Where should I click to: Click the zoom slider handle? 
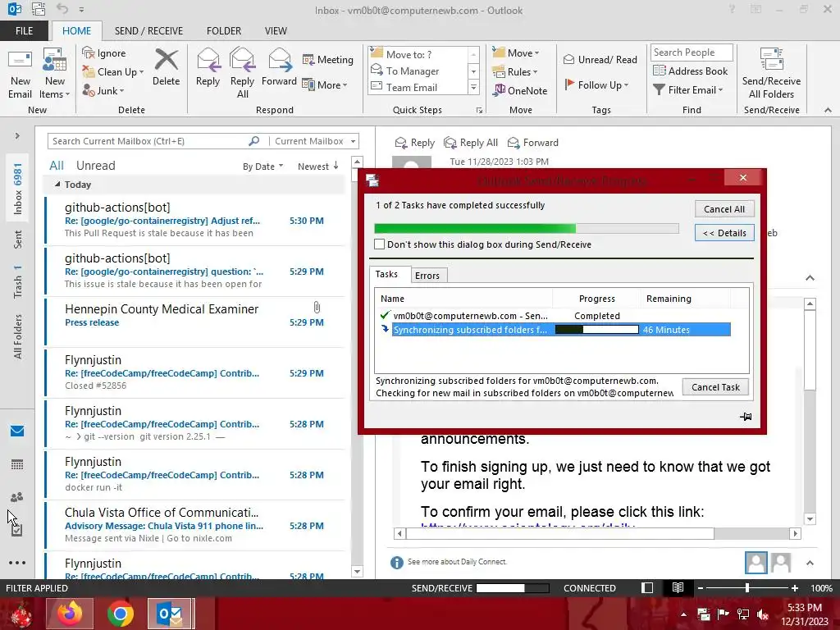[746, 587]
